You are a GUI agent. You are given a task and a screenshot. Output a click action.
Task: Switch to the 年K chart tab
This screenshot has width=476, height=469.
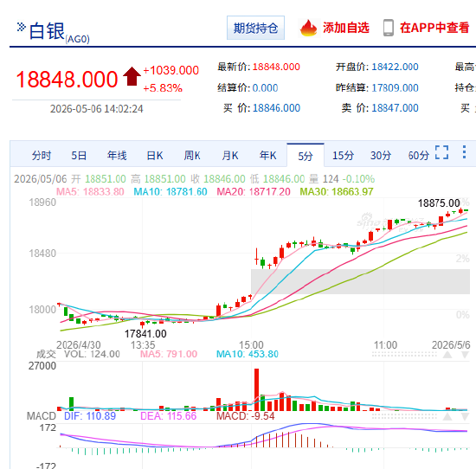coord(268,156)
